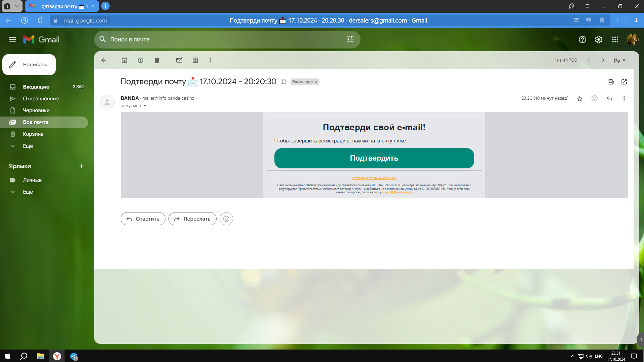The height and width of the screenshot is (362, 644).
Task: Toggle importance marker beside subject
Action: (x=284, y=82)
